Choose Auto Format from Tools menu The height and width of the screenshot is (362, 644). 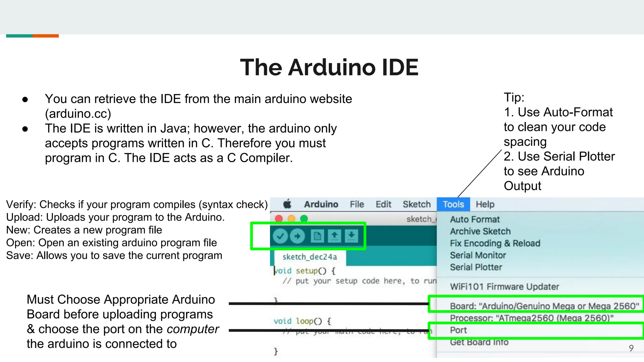pyautogui.click(x=475, y=219)
